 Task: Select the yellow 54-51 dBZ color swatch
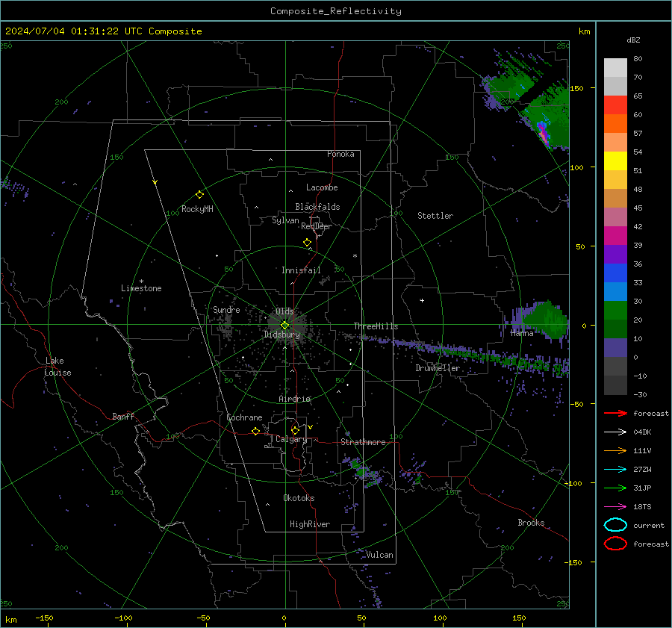click(615, 161)
